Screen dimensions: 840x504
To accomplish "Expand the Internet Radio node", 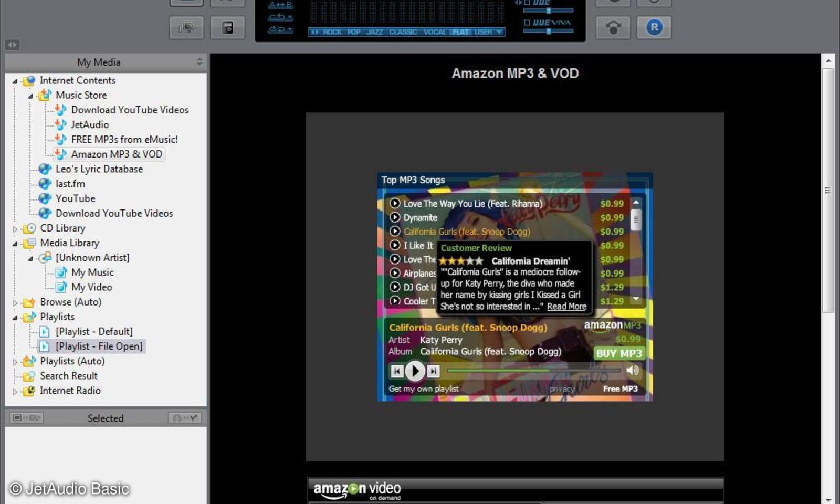I will 15,392.
